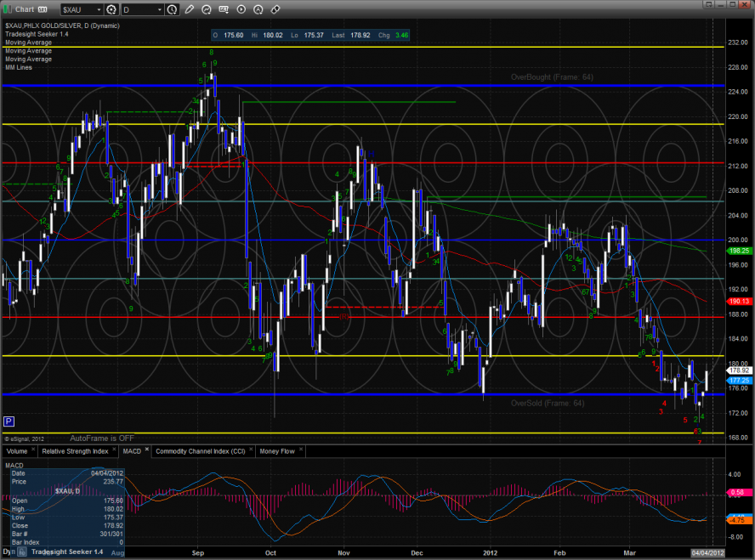Open the D interval dropdown
Image resolution: width=755 pixels, height=560 pixels.
point(158,9)
